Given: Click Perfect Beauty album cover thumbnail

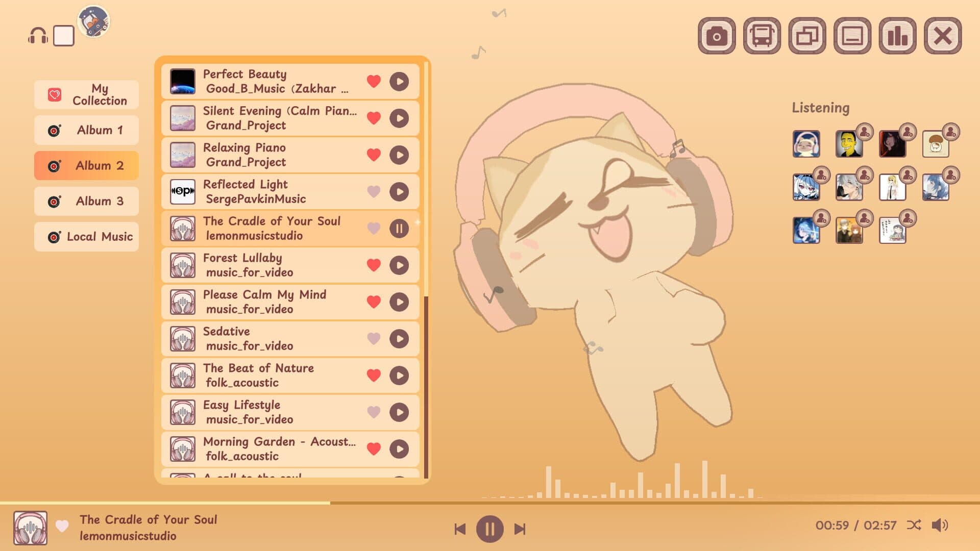Looking at the screenshot, I should 183,82.
